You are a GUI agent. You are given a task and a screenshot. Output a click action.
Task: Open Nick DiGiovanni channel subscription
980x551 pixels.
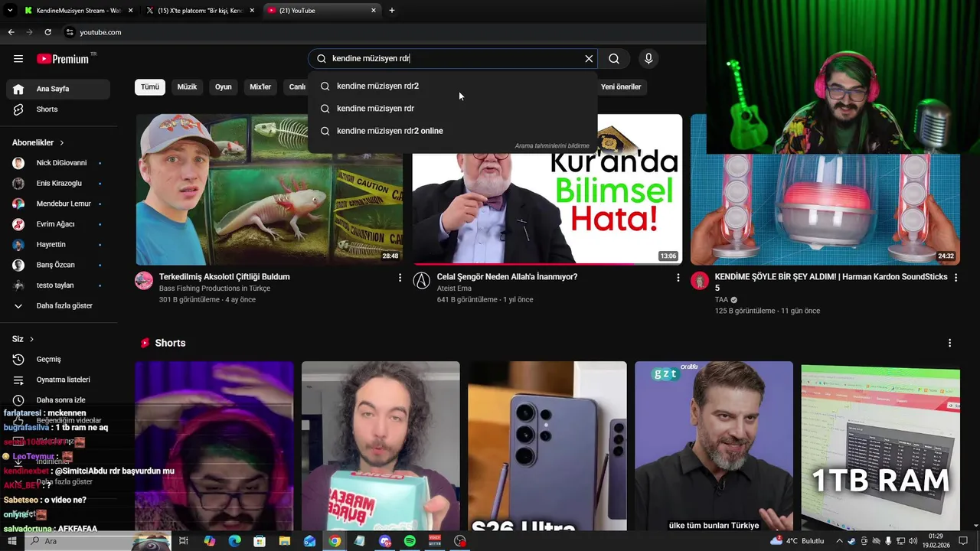click(x=58, y=163)
